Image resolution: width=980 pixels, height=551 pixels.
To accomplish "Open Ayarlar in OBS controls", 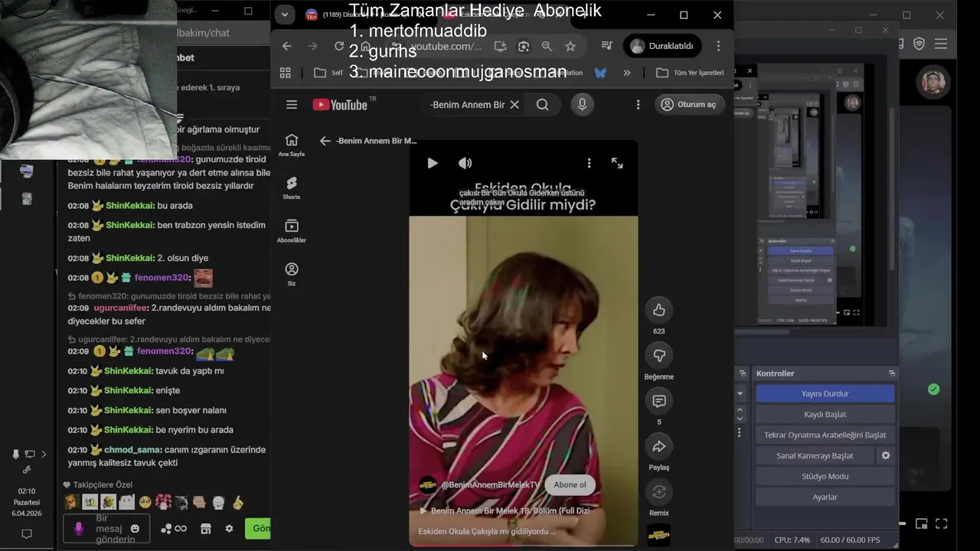I will click(x=825, y=497).
